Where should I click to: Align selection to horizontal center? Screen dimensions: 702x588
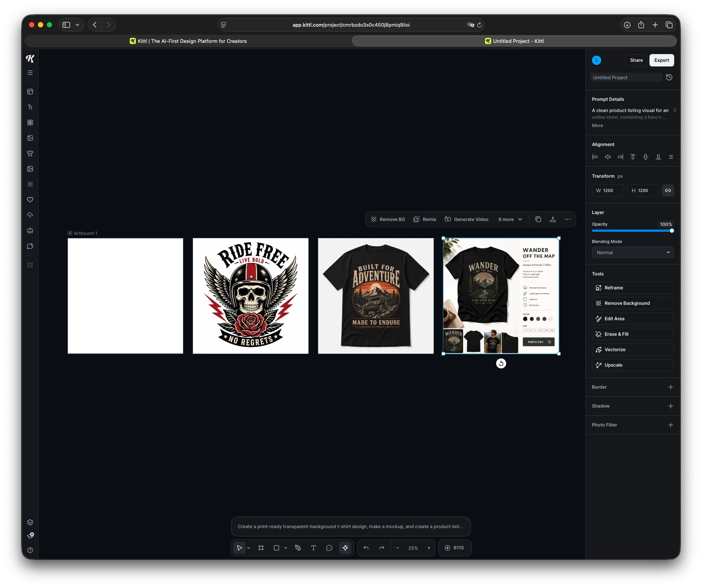pyautogui.click(x=608, y=157)
